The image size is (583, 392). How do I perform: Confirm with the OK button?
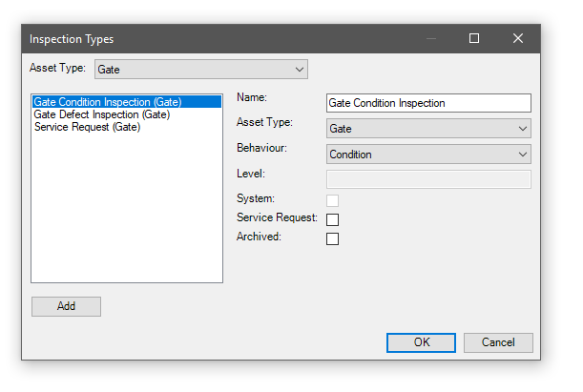[x=421, y=342]
